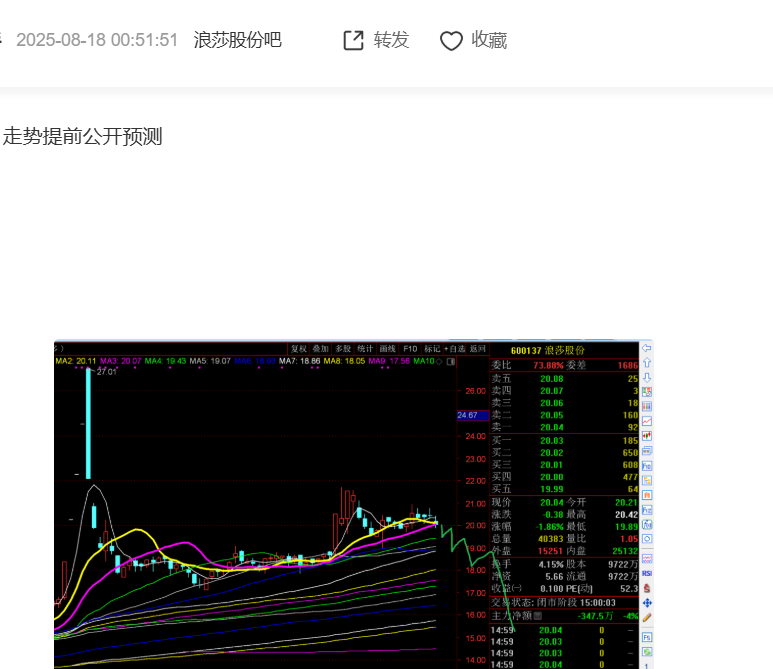Click the 总量 40383 volume value
Image resolution: width=773 pixels, height=669 pixels.
coord(550,539)
